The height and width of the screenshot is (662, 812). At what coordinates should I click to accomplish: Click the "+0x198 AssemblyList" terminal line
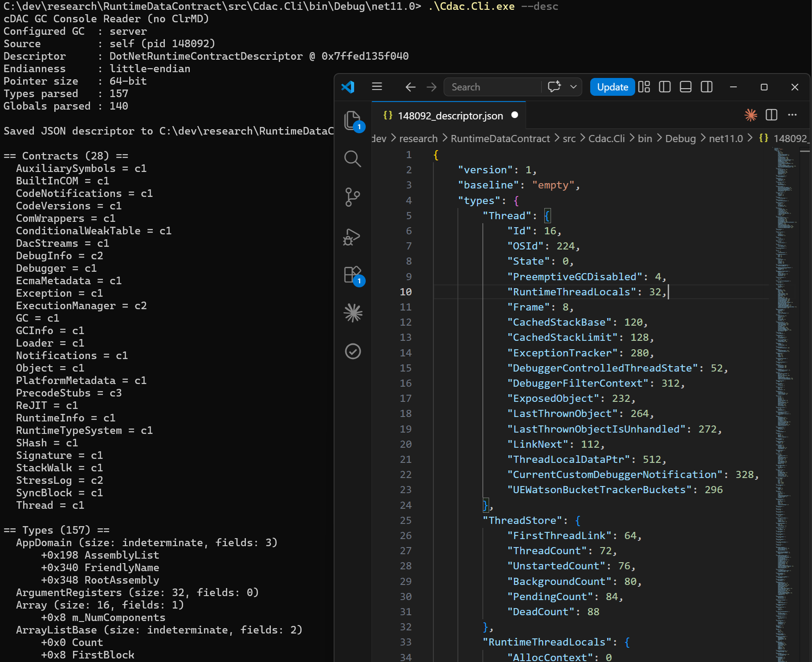(100, 555)
